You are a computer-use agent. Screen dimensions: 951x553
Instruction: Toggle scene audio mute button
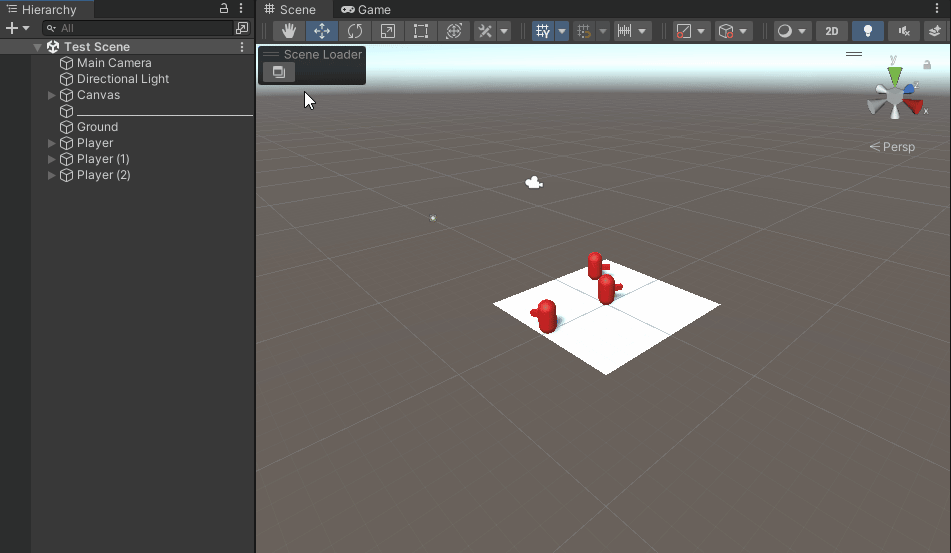click(x=904, y=31)
